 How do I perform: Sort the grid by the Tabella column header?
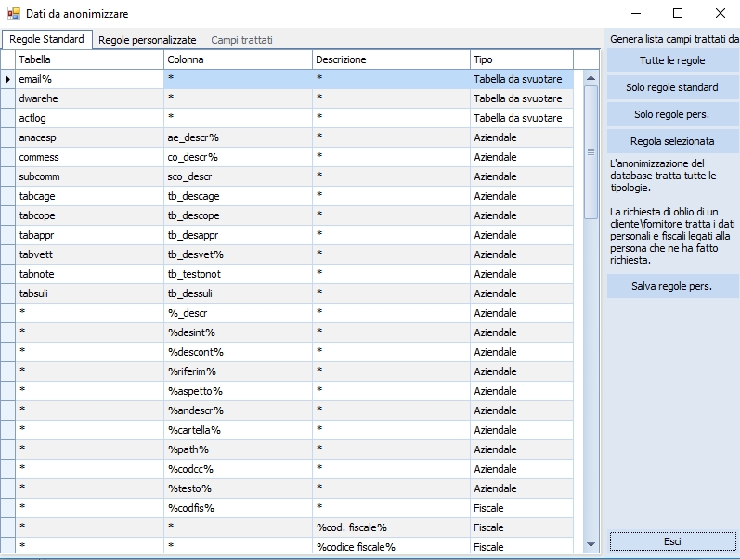point(89,59)
